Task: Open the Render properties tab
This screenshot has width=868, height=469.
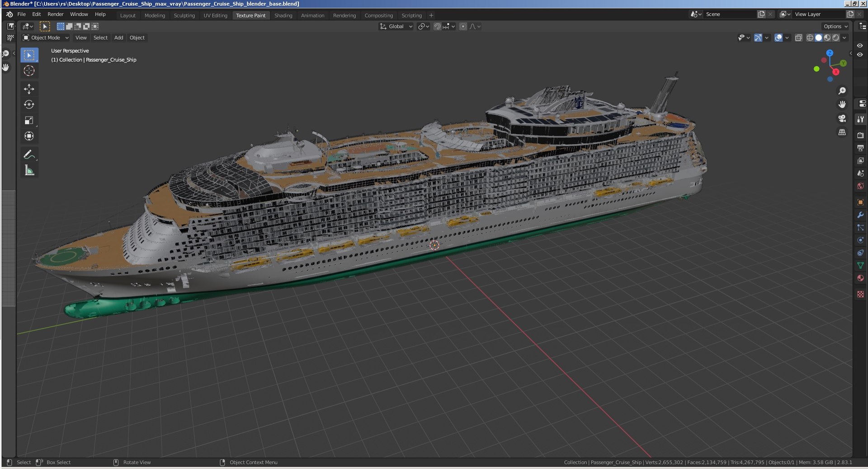Action: 860,135
